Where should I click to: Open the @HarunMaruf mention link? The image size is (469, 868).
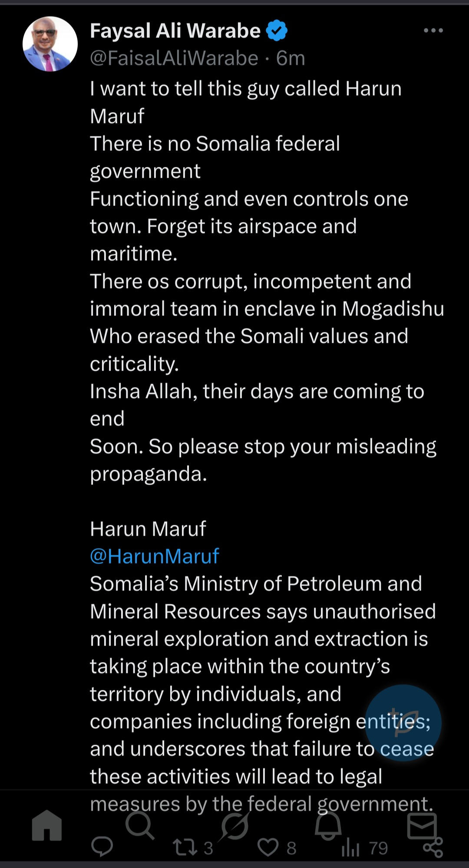pos(154,556)
